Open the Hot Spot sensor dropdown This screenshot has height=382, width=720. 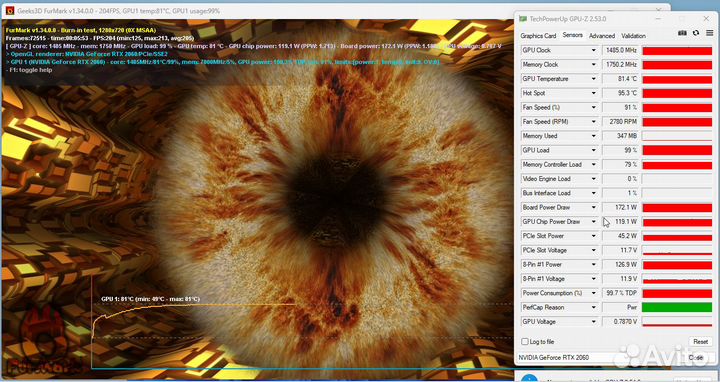[x=593, y=93]
